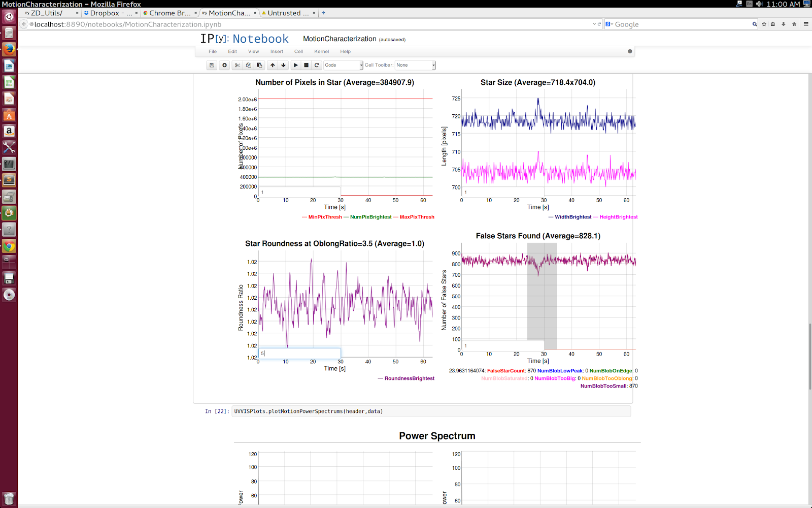
Task: Copy the selected cell
Action: pos(248,65)
